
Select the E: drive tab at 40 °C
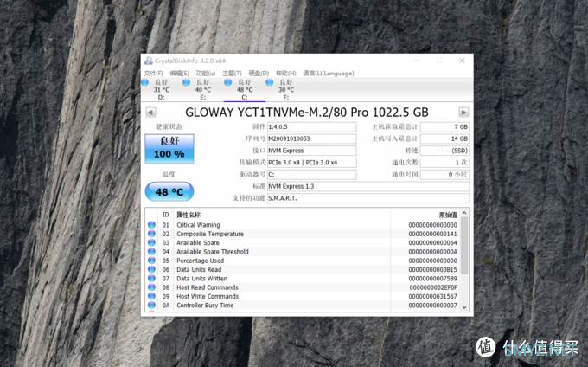pyautogui.click(x=203, y=90)
